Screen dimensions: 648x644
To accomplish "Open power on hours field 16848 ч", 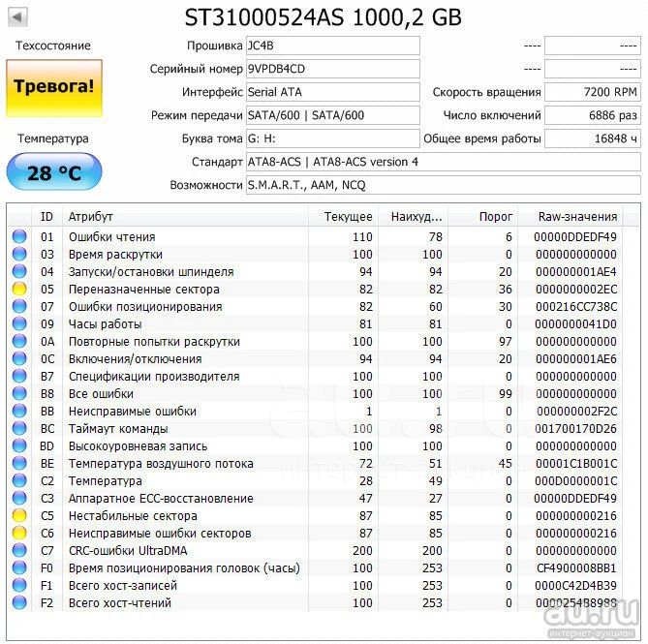I will pos(593,138).
